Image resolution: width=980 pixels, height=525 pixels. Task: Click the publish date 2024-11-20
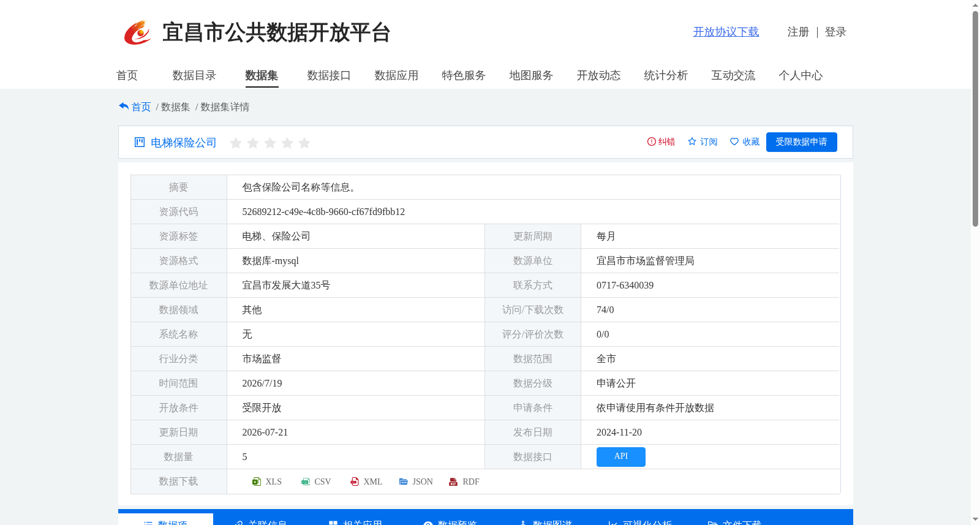coord(619,432)
